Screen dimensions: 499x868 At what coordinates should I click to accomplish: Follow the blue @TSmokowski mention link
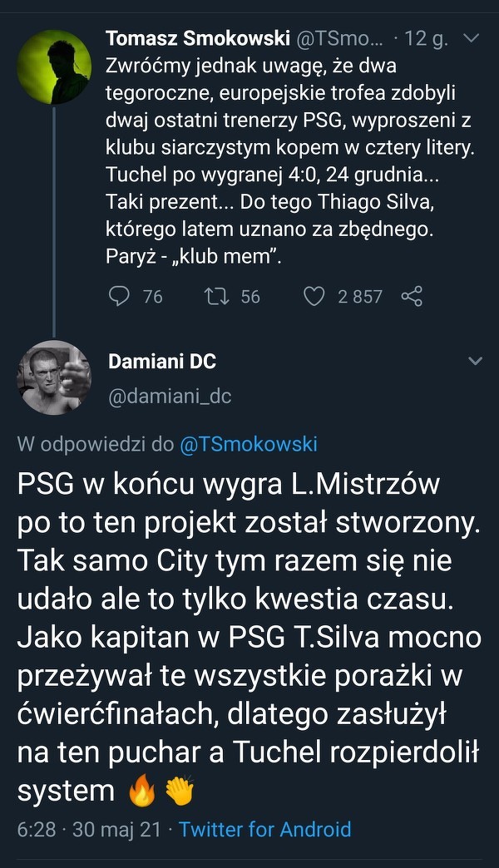[249, 444]
